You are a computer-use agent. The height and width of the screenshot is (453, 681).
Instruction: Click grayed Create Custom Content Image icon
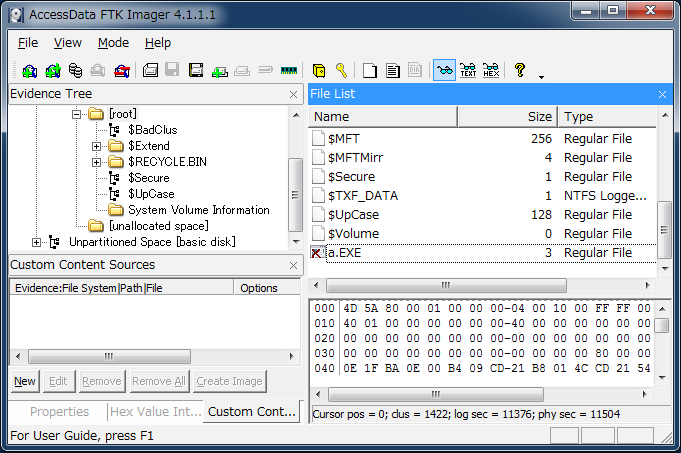[242, 70]
